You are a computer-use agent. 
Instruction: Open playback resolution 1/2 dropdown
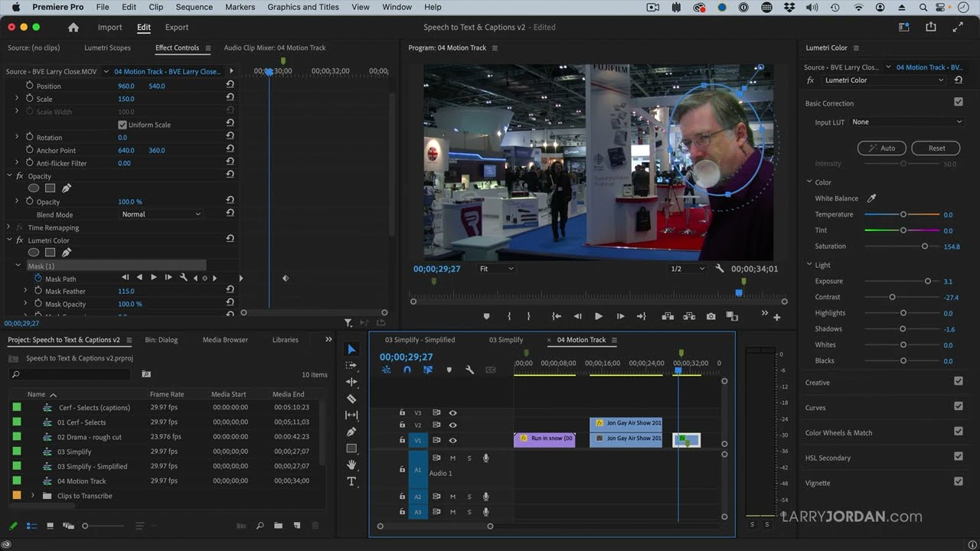[x=688, y=269]
